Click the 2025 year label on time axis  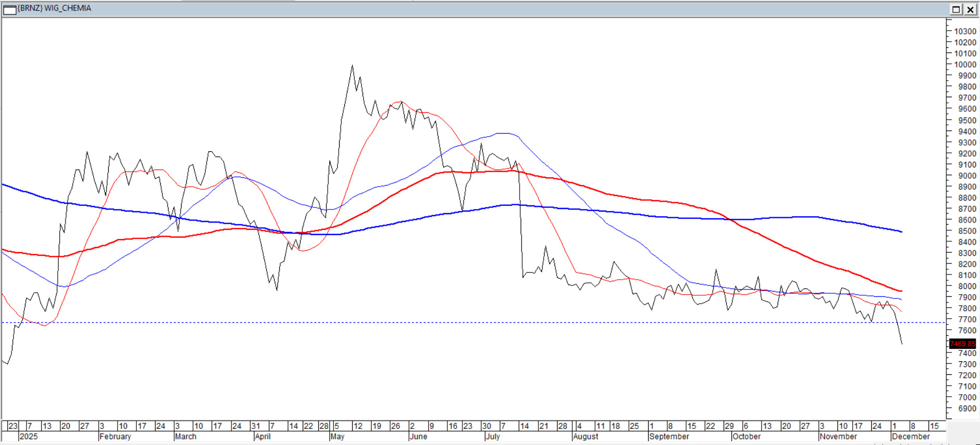(x=29, y=437)
